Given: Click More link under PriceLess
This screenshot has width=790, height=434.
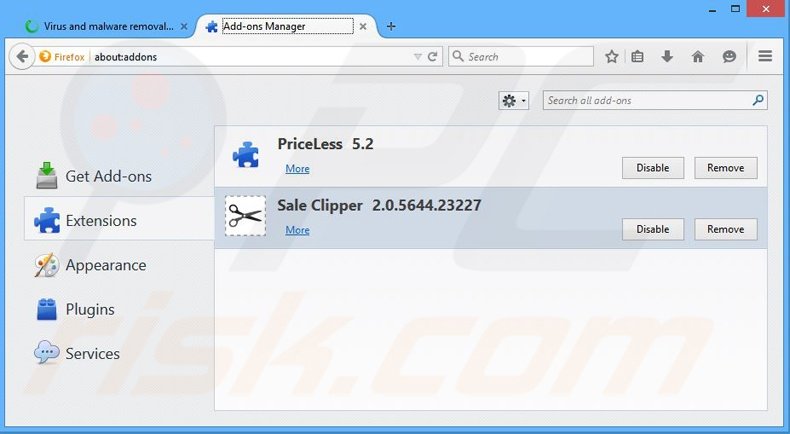Looking at the screenshot, I should pos(297,169).
